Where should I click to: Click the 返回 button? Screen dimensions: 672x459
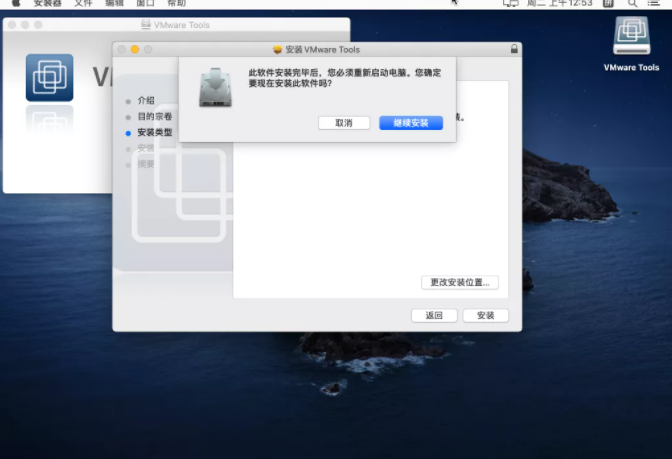[x=434, y=315]
